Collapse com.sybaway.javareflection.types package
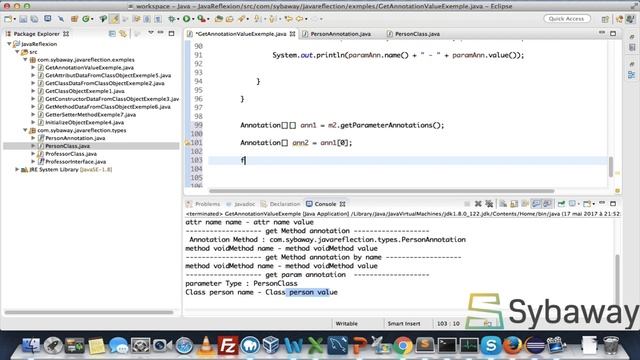The width and height of the screenshot is (640, 360). coord(25,130)
